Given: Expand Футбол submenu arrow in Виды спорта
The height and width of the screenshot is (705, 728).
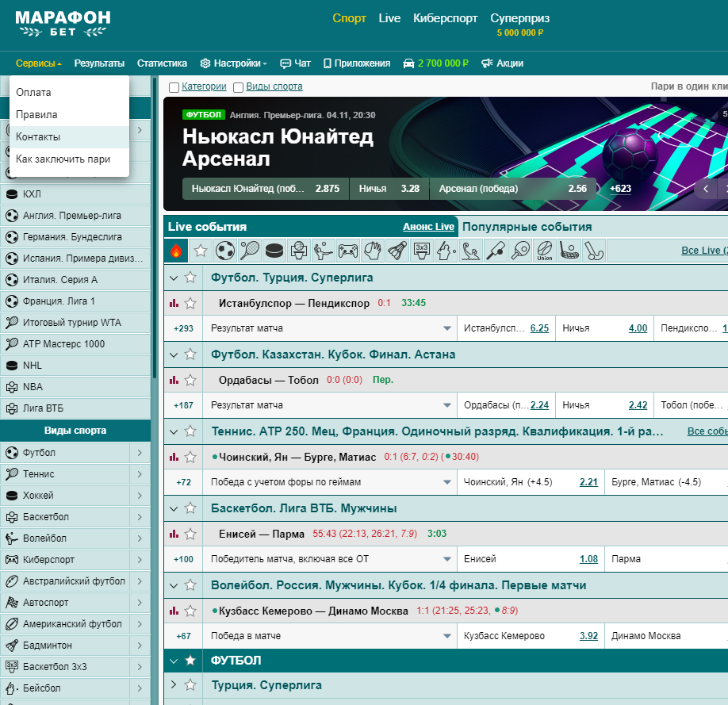Looking at the screenshot, I should (x=140, y=453).
